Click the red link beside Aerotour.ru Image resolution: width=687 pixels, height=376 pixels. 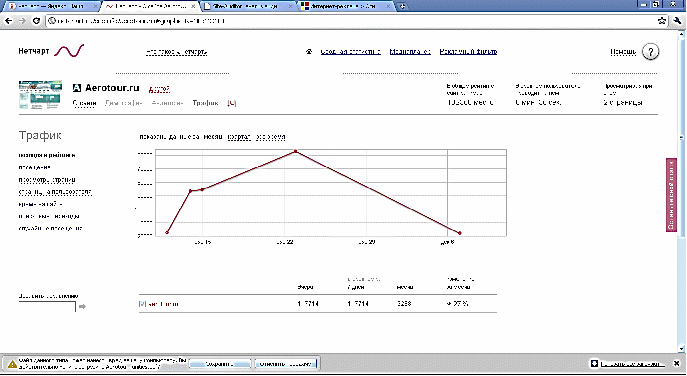click(x=159, y=89)
